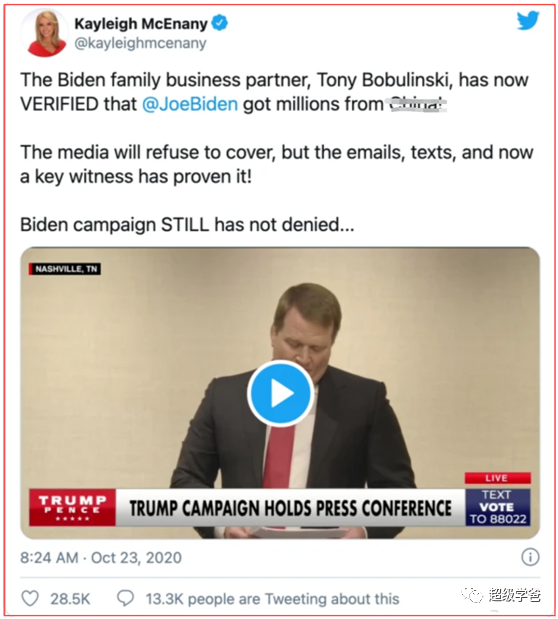
Task: Click the 28.5K likes count
Action: (x=70, y=599)
